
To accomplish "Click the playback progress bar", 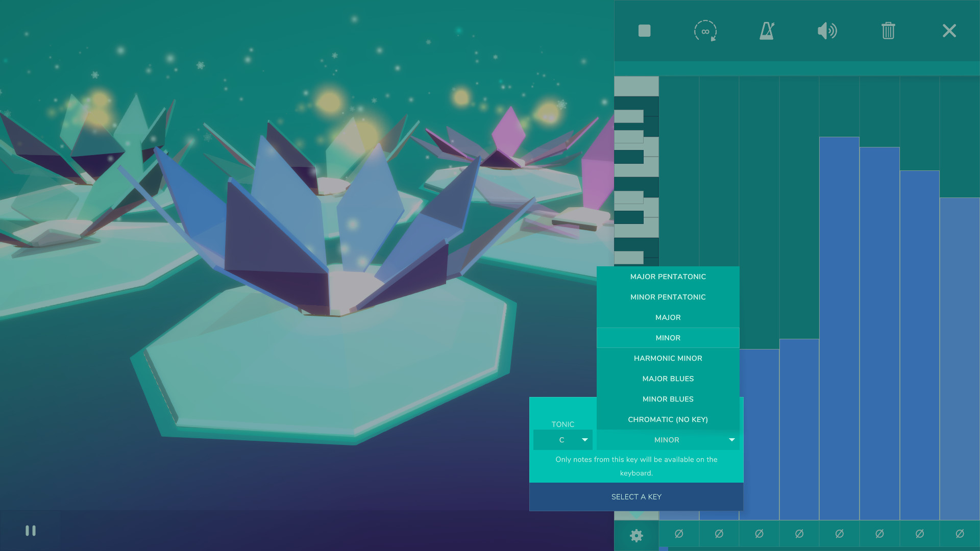I will pos(796,65).
